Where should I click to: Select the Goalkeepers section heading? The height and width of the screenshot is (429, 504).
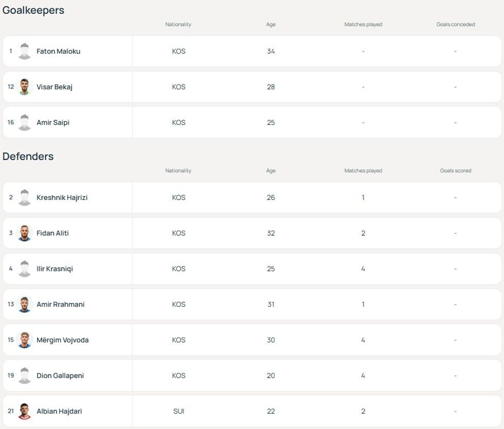click(x=33, y=10)
